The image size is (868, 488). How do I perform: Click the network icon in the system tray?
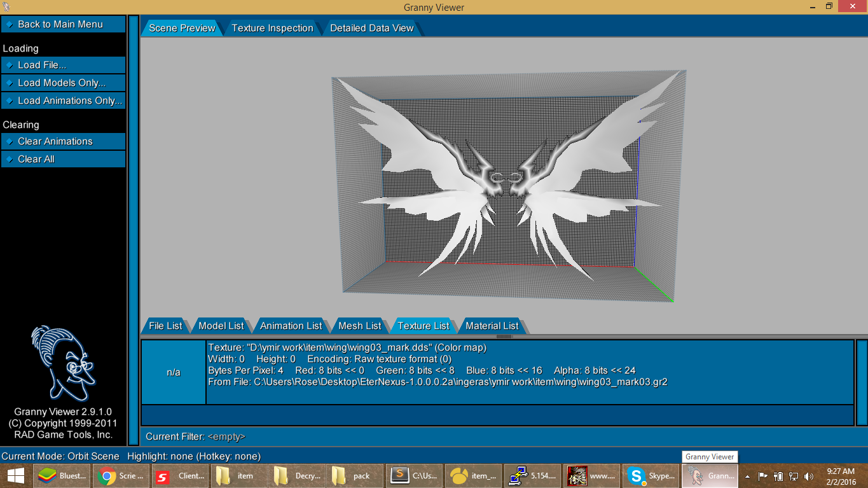(x=794, y=475)
